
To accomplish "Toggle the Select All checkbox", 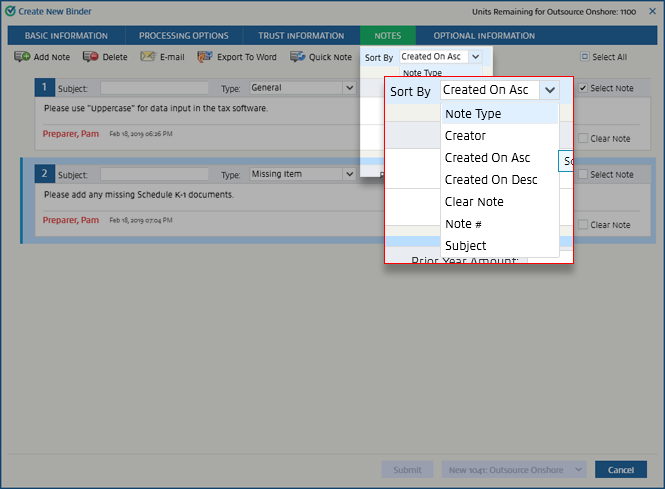I will 585,57.
